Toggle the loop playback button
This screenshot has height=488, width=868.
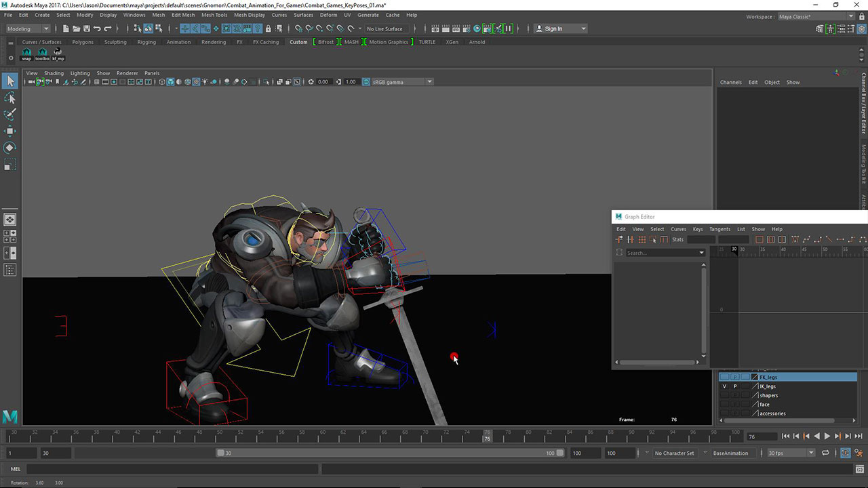825,453
